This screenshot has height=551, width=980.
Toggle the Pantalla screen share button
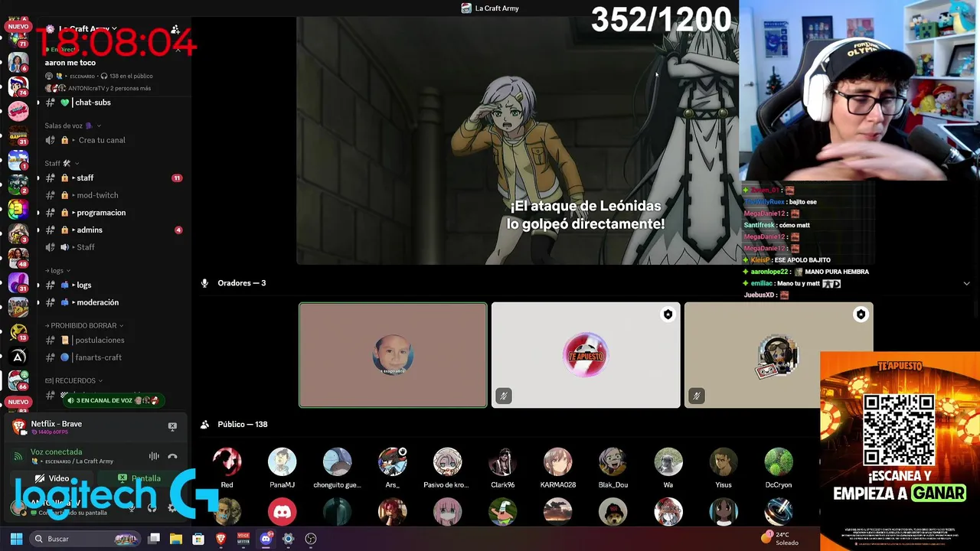coord(139,478)
